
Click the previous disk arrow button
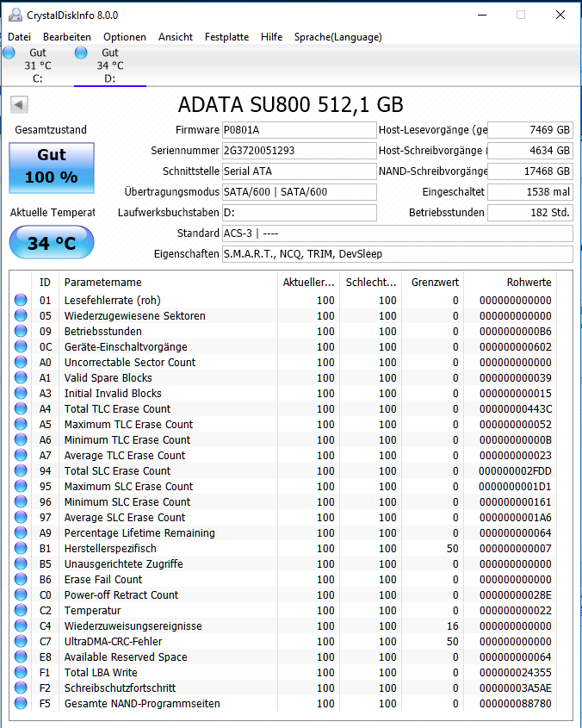pos(20,104)
